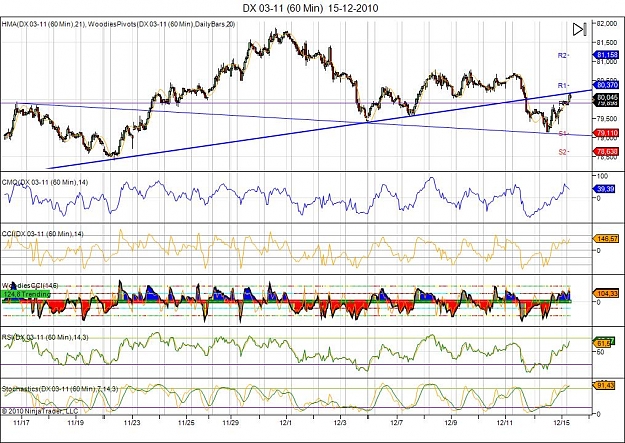Click the CCI indicator panel label

43,234
